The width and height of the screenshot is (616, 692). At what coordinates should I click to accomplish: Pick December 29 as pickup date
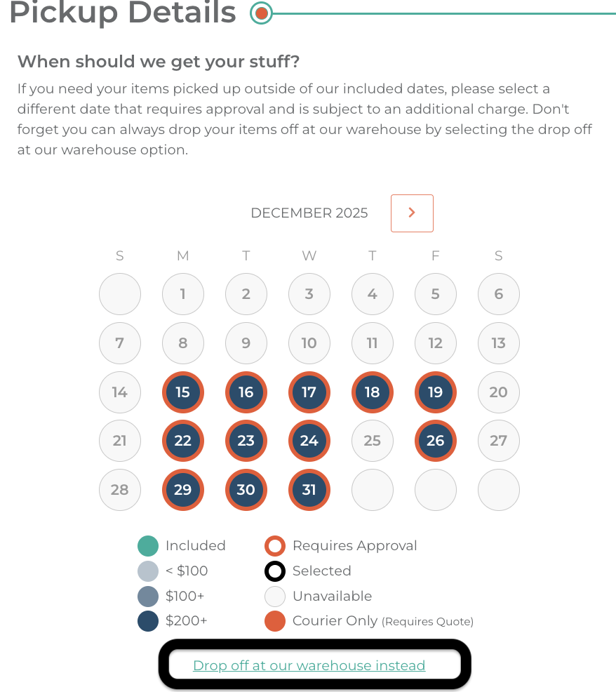pos(182,489)
